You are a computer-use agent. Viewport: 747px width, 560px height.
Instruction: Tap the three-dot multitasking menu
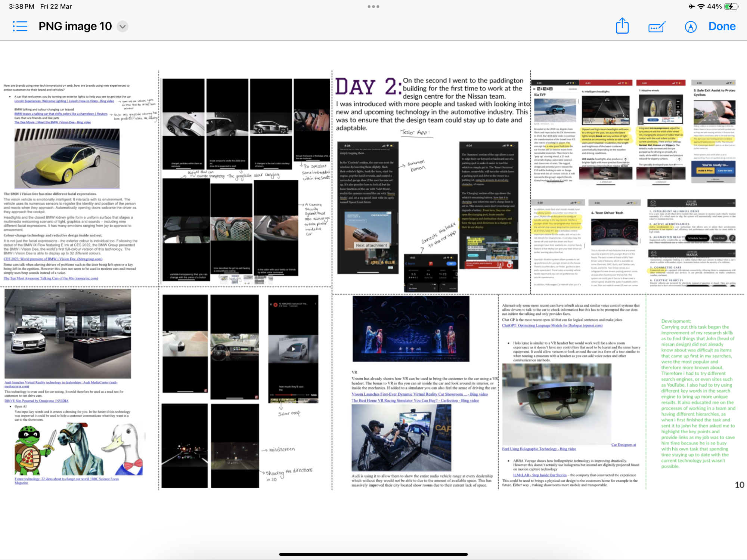pos(373,6)
